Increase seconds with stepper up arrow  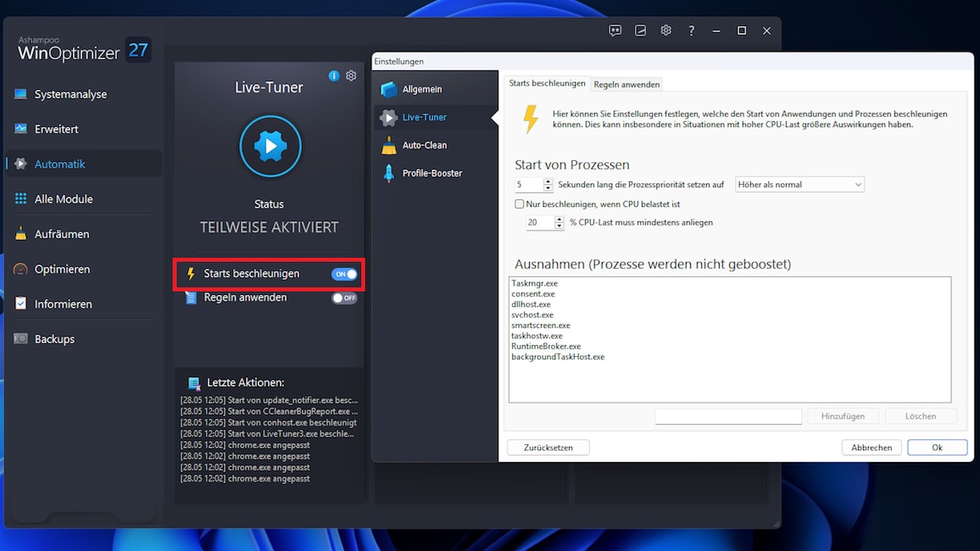[x=548, y=181]
